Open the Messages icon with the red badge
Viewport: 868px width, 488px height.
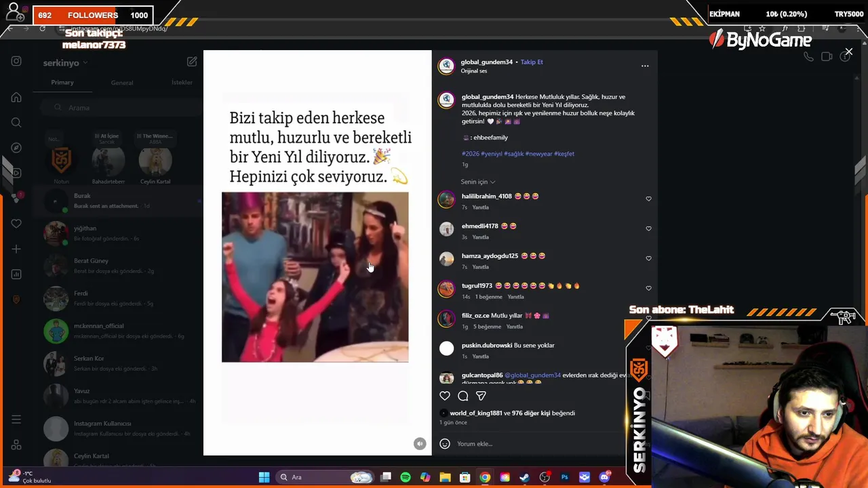16,198
